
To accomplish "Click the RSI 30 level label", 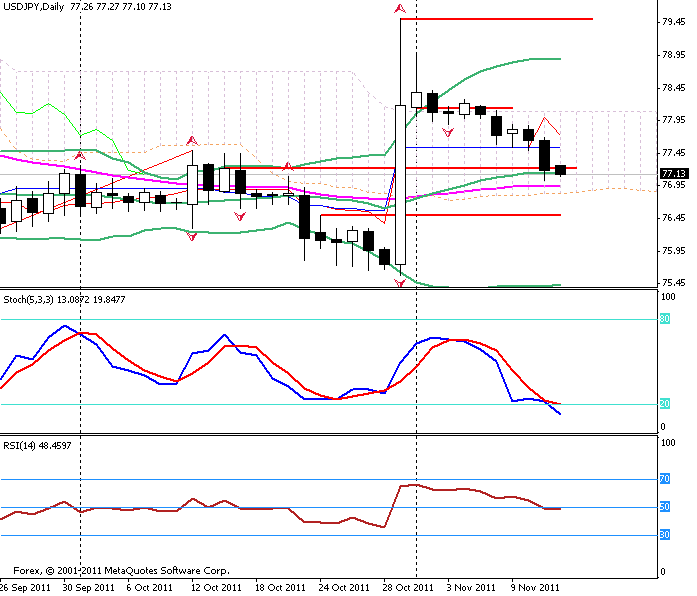I will (x=665, y=535).
